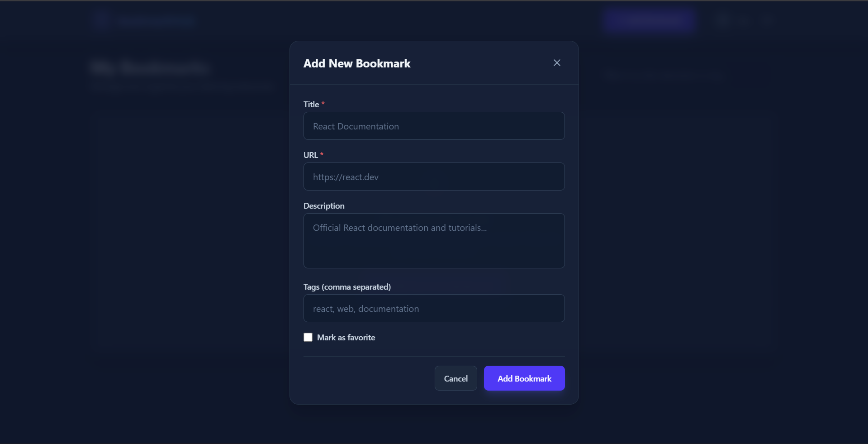Close the Add New Bookmark dialog
This screenshot has width=868, height=444.
point(557,63)
